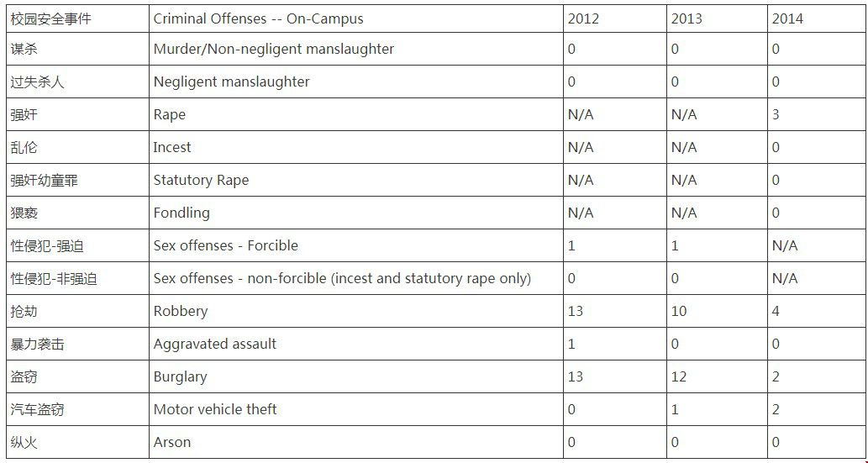Click the Negligent manslaughter text
The image size is (868, 463).
coord(231,82)
